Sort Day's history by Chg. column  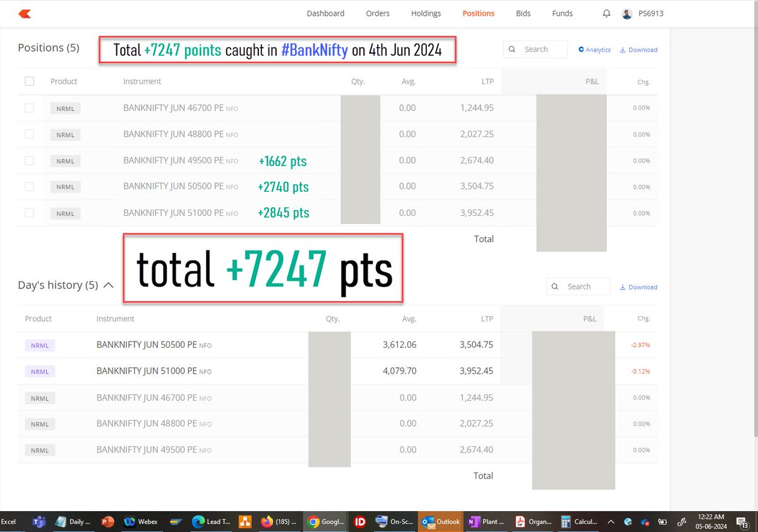[x=643, y=319]
